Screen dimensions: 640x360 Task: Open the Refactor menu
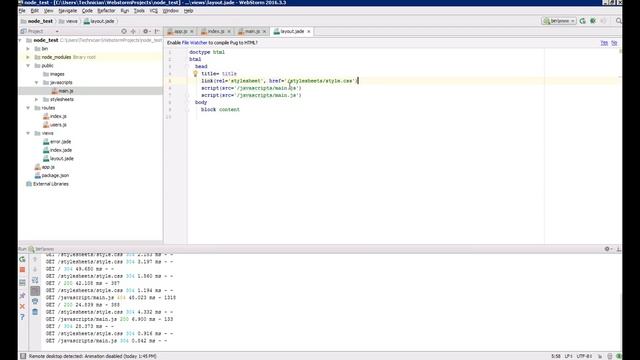pos(106,11)
